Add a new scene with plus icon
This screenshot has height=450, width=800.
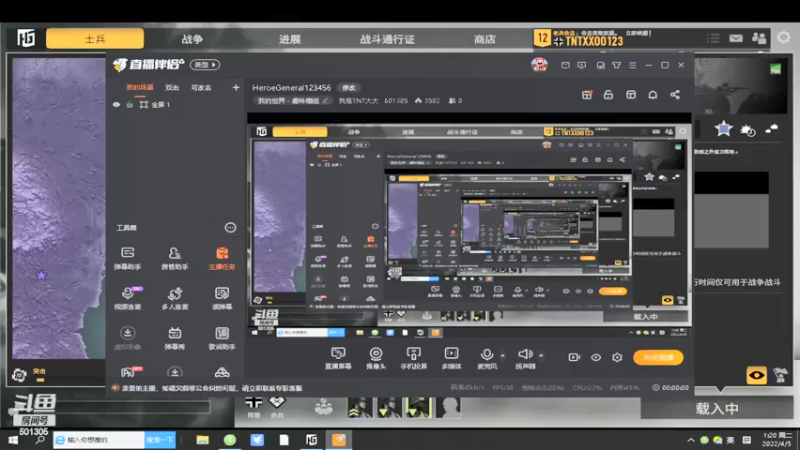click(x=236, y=88)
